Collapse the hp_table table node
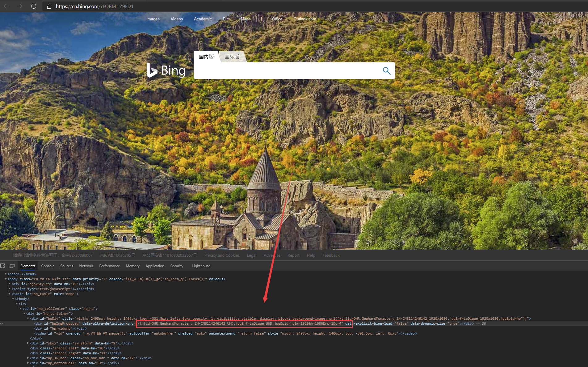Viewport: 588px width, 367px height. pos(9,294)
